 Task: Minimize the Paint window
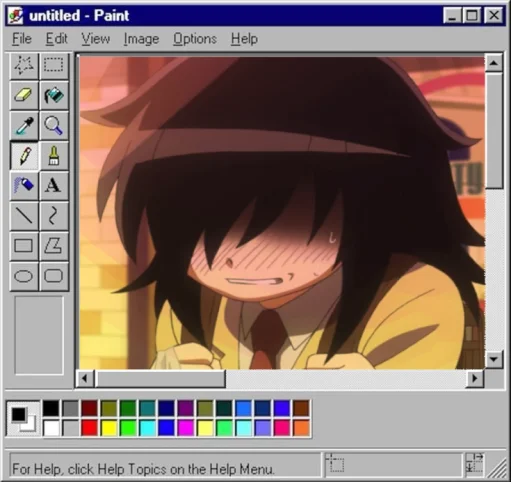coord(452,16)
